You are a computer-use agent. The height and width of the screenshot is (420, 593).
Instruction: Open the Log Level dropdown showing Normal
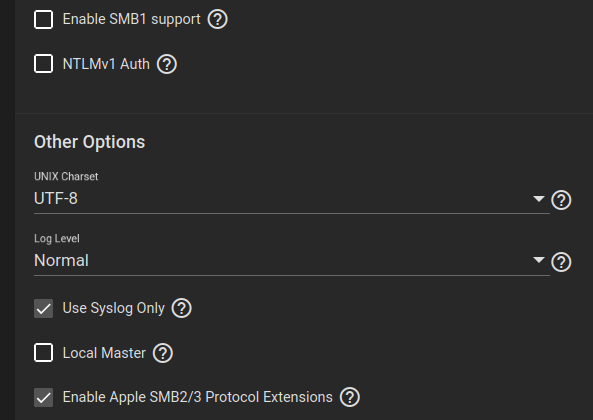pos(292,261)
